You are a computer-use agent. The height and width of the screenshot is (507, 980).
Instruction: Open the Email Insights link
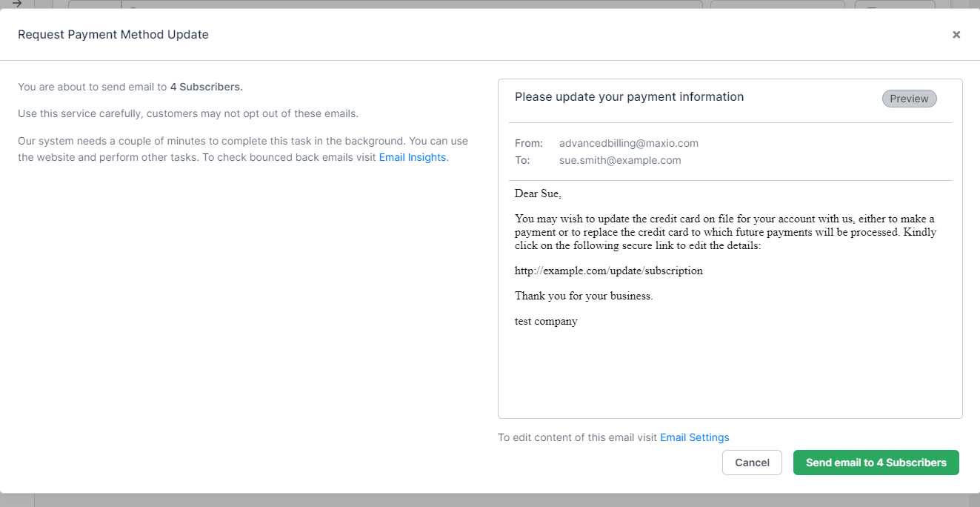(412, 157)
